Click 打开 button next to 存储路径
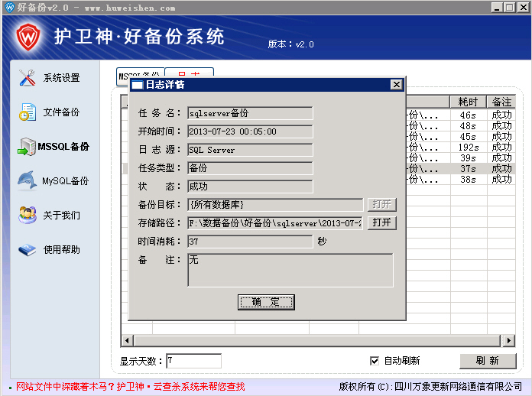 pos(382,222)
